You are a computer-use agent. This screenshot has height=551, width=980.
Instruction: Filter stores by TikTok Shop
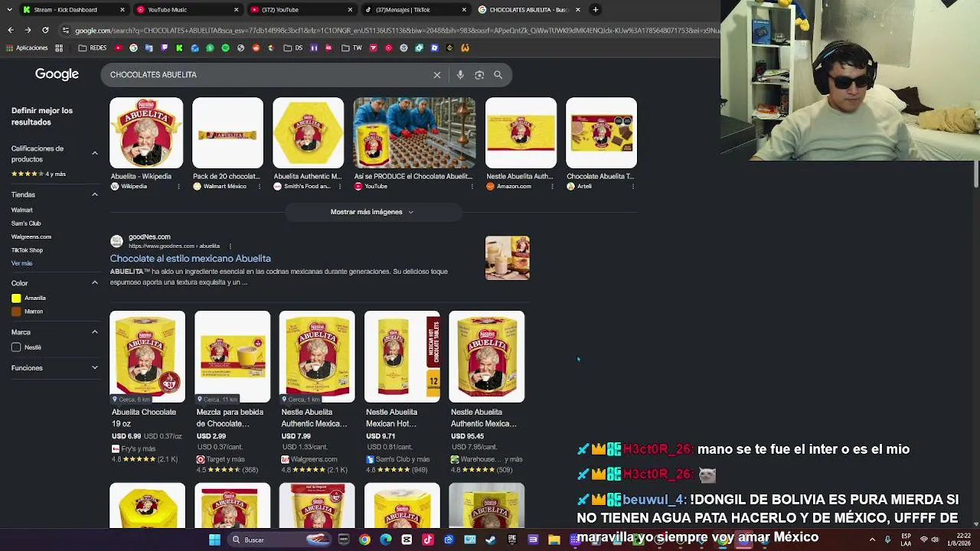27,250
